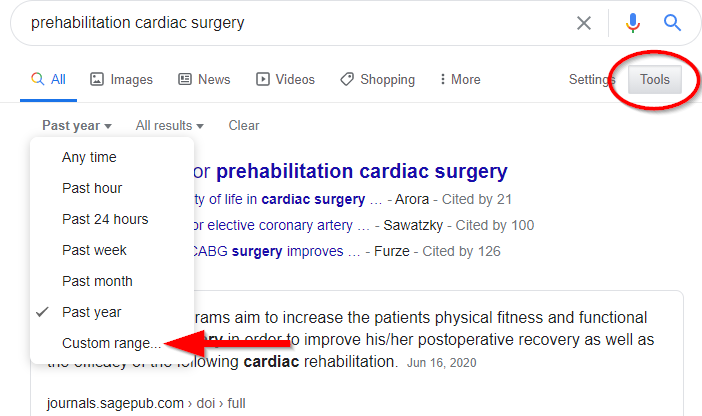Switch to the News tab

coord(204,80)
